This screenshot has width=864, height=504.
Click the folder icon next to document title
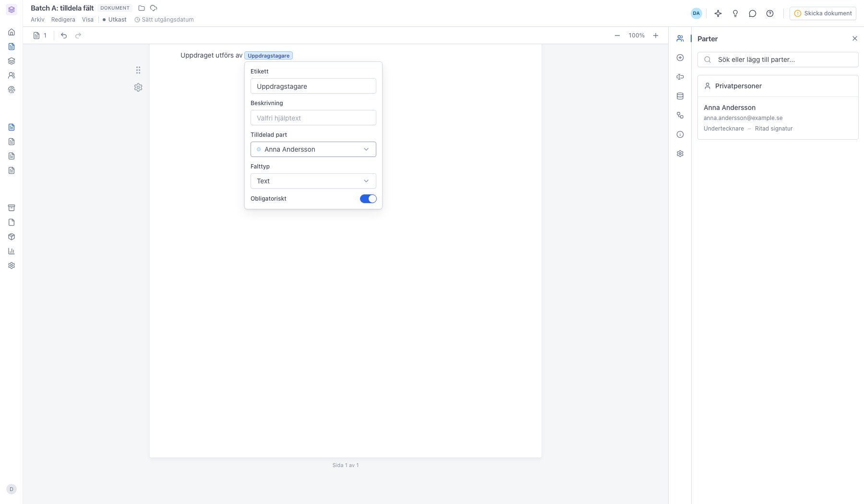[x=142, y=8]
